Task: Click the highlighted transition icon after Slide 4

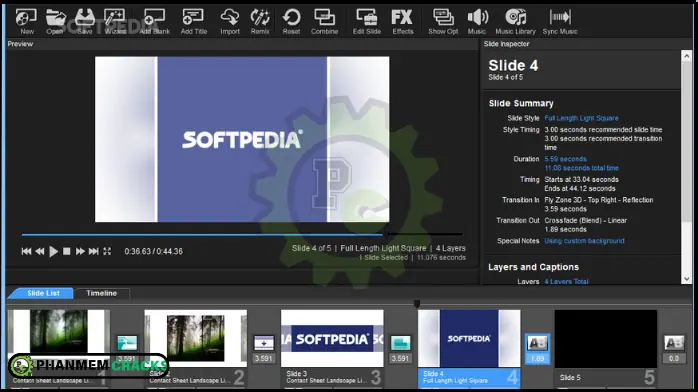Action: click(537, 343)
